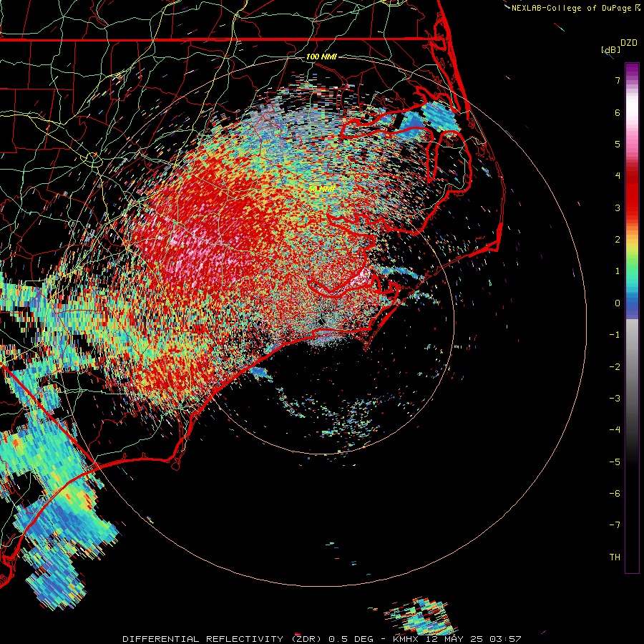Click the TH threshold label in legend
Viewport: 644px width, 644px height.
pyautogui.click(x=615, y=557)
